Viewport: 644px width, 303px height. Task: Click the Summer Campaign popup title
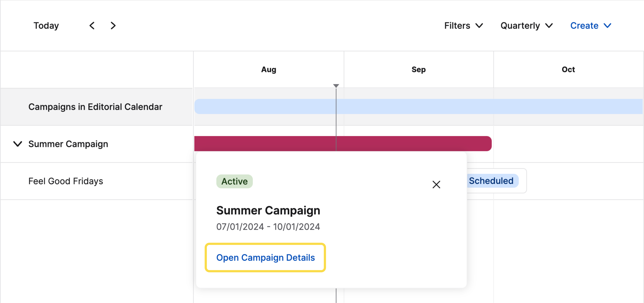tap(268, 210)
